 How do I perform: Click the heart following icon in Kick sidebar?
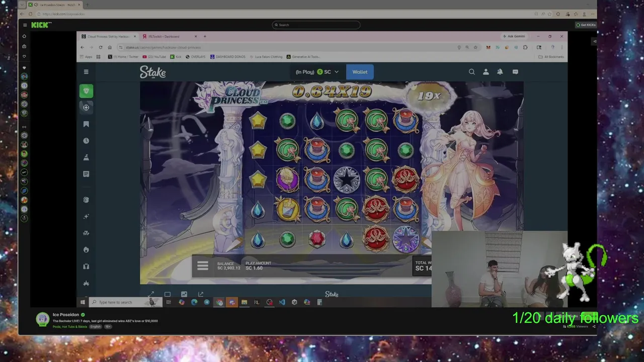(24, 56)
